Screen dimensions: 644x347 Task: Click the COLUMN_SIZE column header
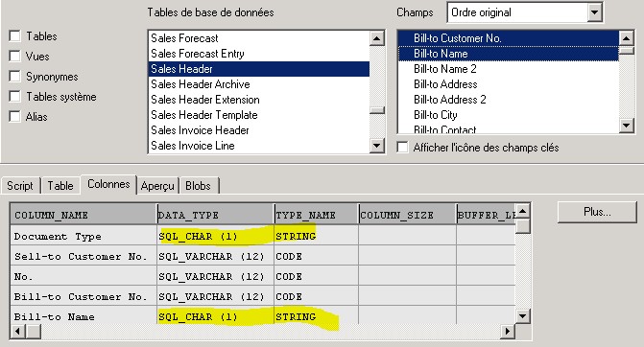click(x=408, y=215)
